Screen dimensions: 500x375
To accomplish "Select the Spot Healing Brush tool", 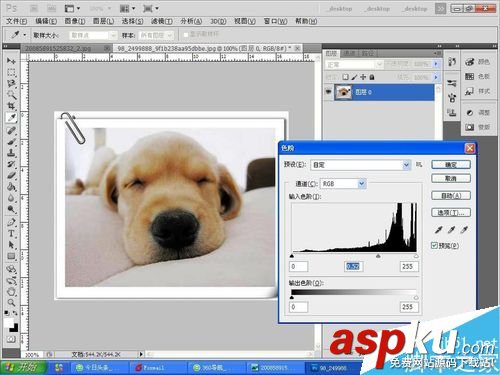I will (x=11, y=130).
